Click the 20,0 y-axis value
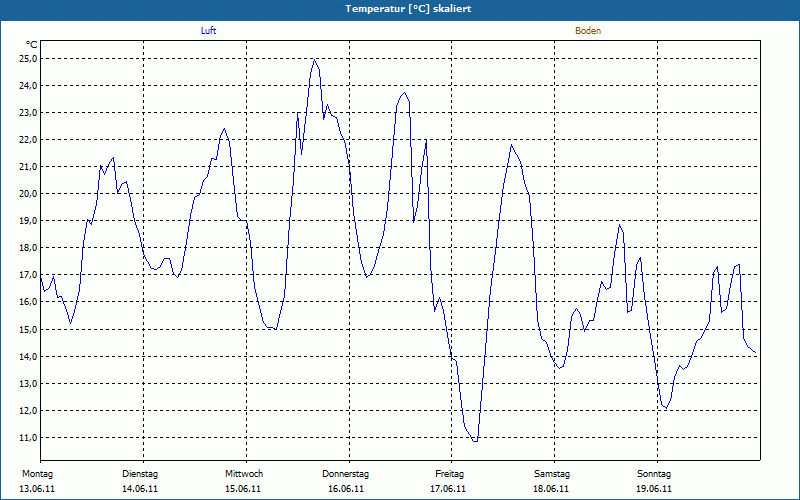The width and height of the screenshot is (800, 500). (28, 194)
